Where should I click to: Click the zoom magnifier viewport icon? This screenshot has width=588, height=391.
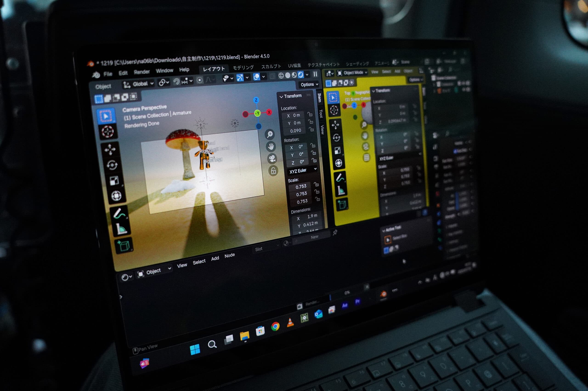pos(270,134)
